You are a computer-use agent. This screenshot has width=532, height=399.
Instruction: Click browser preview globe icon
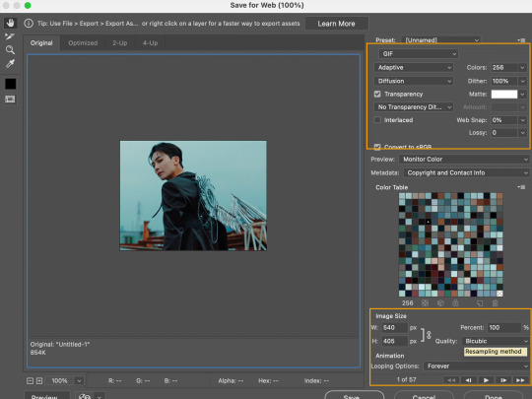click(85, 396)
